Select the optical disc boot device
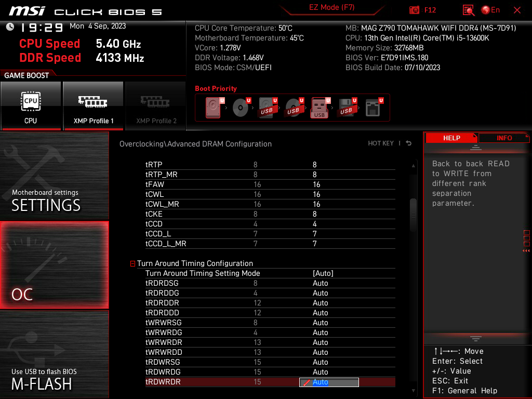The height and width of the screenshot is (399, 532). [x=241, y=108]
